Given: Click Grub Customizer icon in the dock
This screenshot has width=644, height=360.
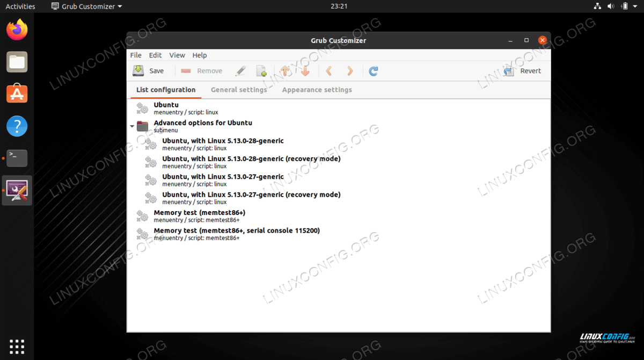Looking at the screenshot, I should coord(17,190).
